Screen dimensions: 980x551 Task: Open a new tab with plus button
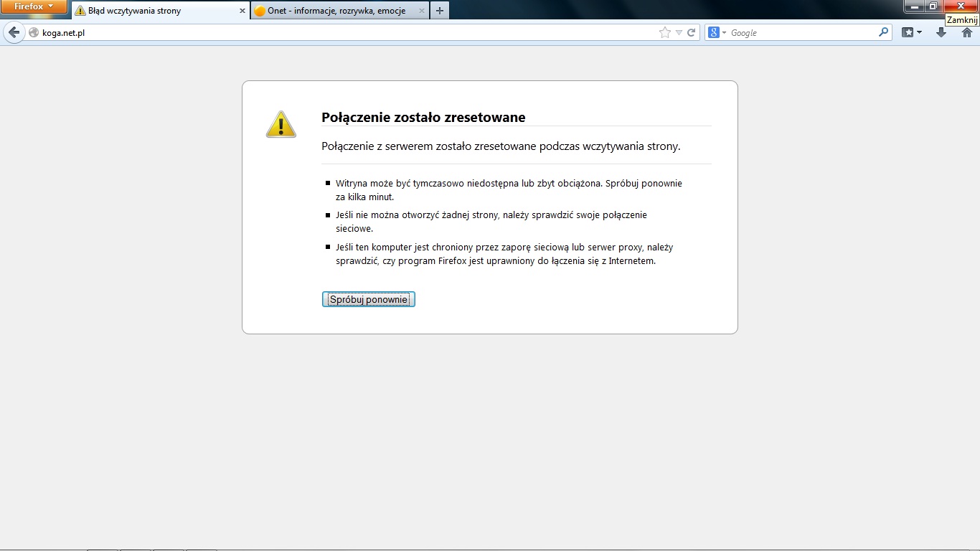(x=440, y=11)
